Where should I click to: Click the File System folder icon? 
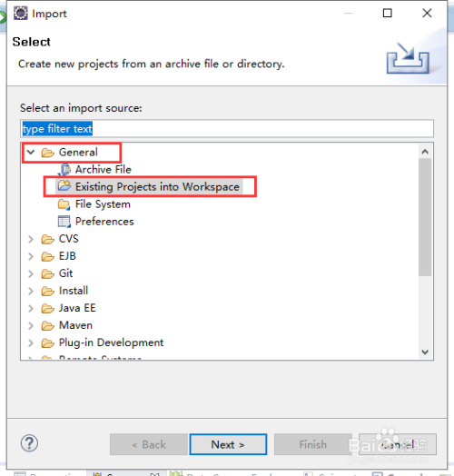point(64,204)
